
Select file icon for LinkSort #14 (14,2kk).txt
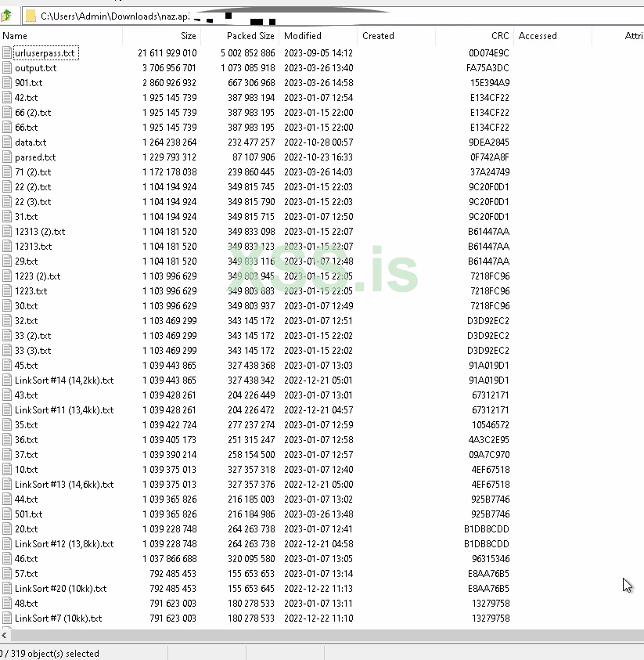(x=7, y=380)
